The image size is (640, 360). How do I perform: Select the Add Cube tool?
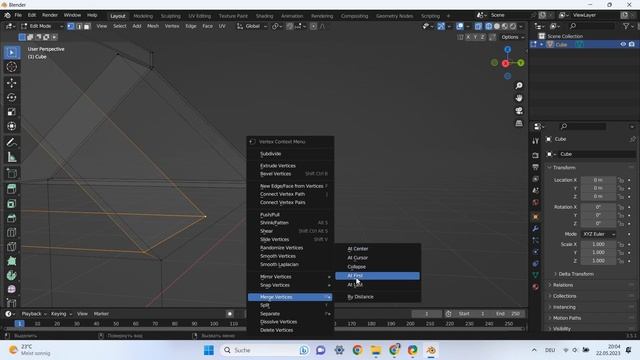(x=11, y=173)
